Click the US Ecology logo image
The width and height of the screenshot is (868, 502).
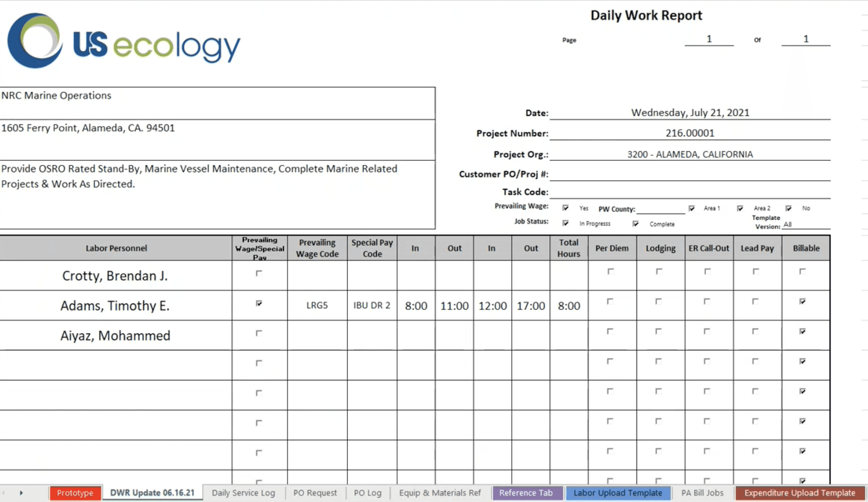pyautogui.click(x=124, y=41)
